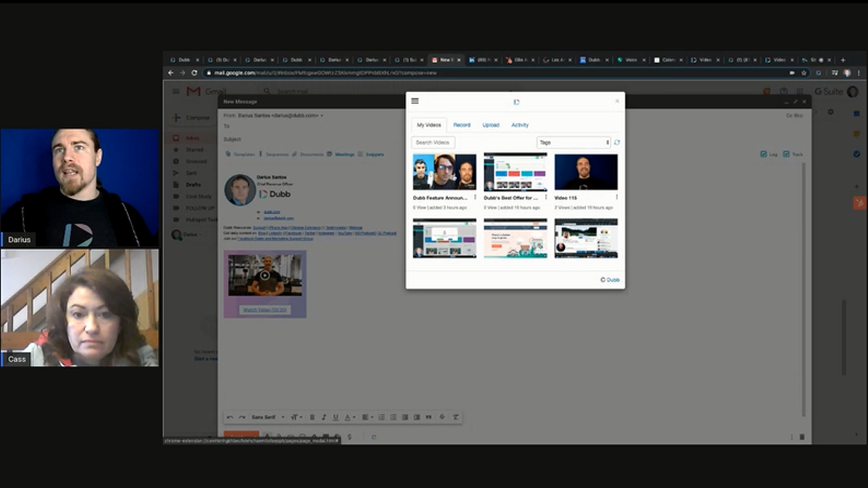This screenshot has height=488, width=868.
Task: Open HubSpot Templates in compose window
Action: (x=240, y=155)
